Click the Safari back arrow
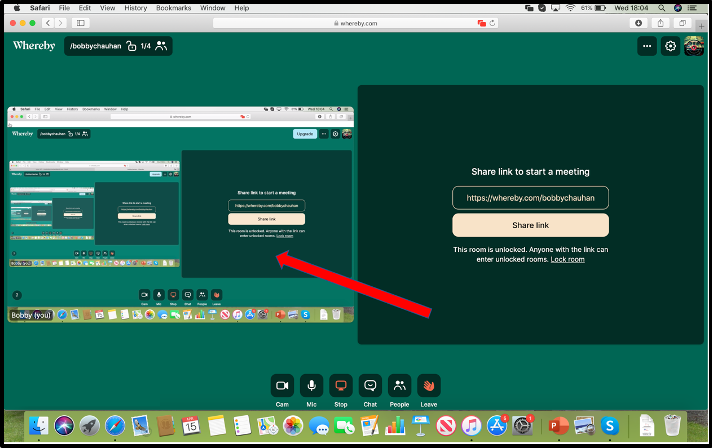 [48, 23]
